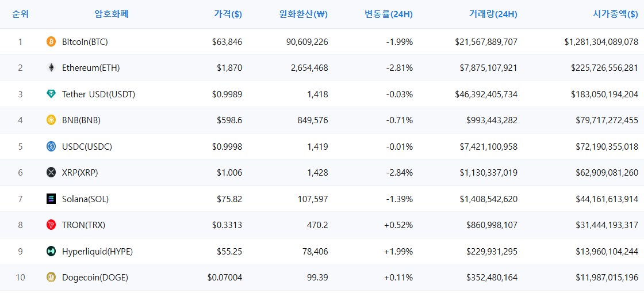This screenshot has height=296, width=644.
Task: Select Hyperliquid price $55.25
Action: tap(229, 251)
